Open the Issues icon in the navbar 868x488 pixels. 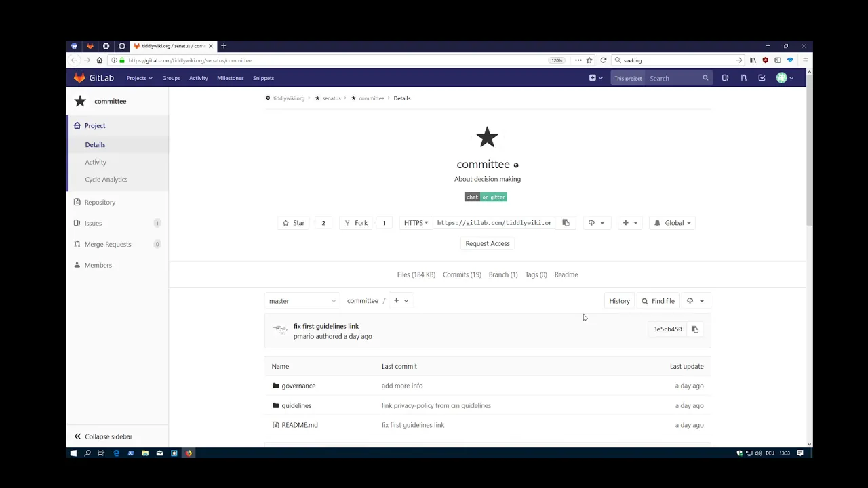[725, 78]
